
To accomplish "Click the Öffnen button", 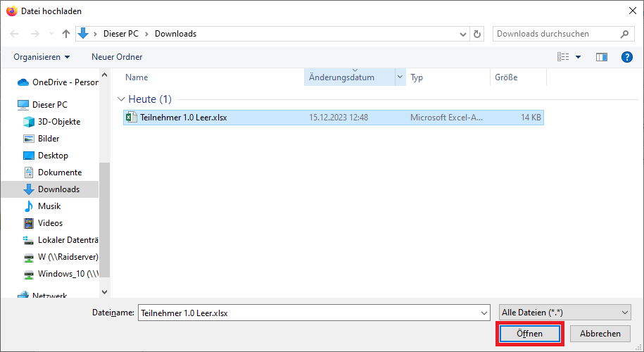I will [x=529, y=334].
